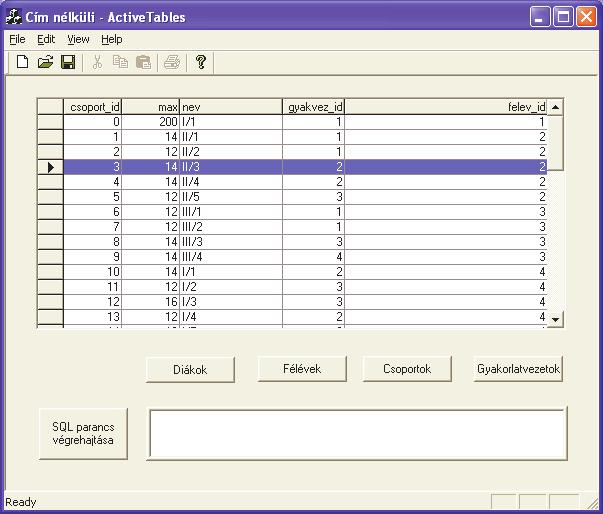Screen dimensions: 603x514
Task: Click the nev cell III/3
Action: click(231, 242)
